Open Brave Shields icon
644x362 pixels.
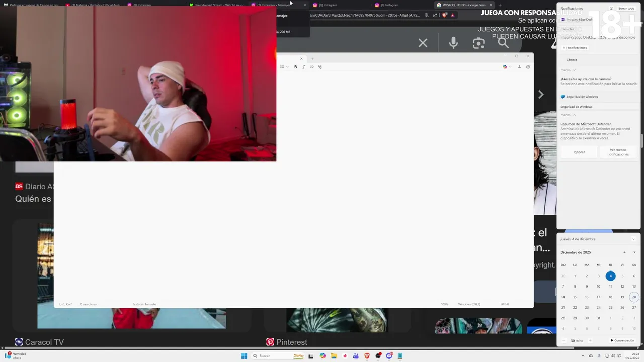point(444,15)
